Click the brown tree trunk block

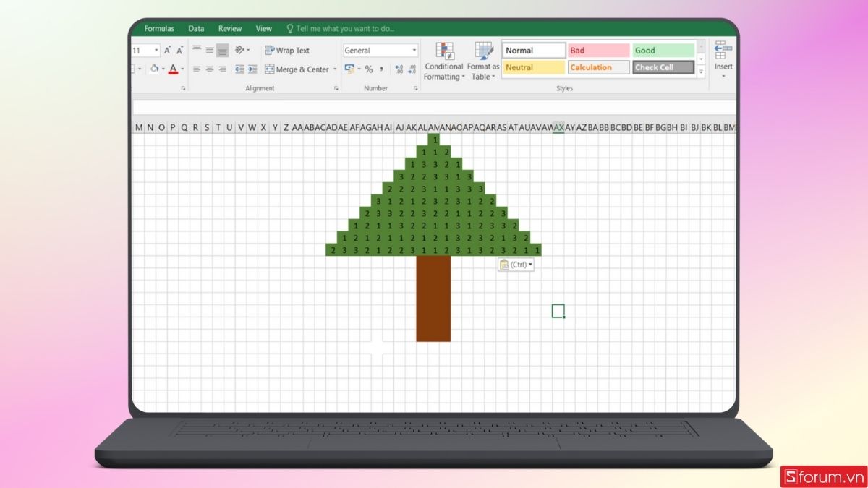433,299
